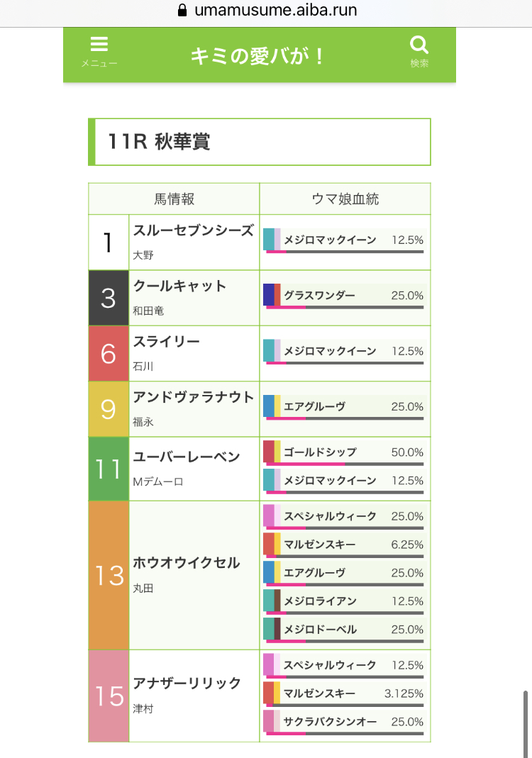532x758 pixels.
Task: Click horse number 6 red badge
Action: tap(109, 353)
